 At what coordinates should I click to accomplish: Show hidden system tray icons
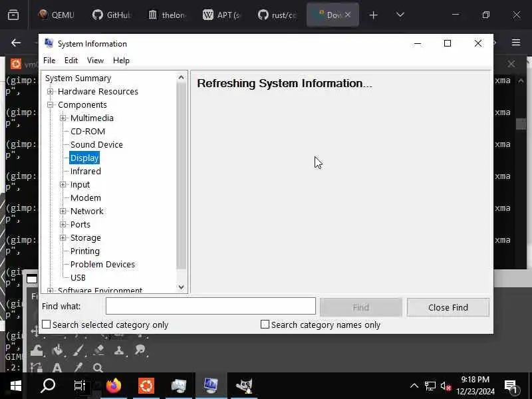point(414,386)
